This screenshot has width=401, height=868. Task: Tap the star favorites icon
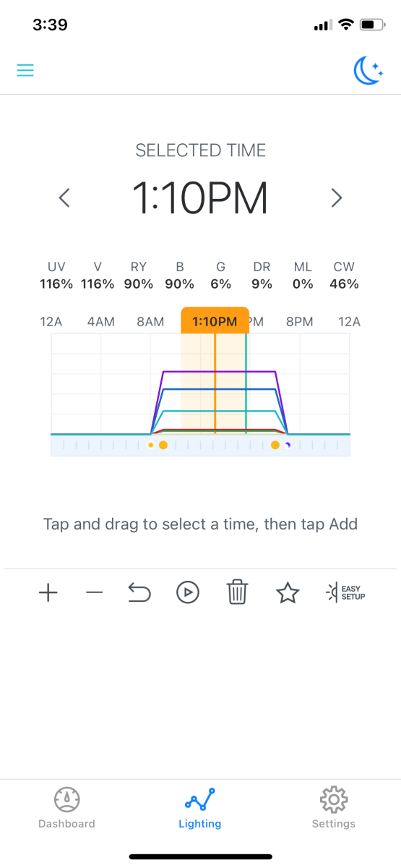[x=288, y=593]
